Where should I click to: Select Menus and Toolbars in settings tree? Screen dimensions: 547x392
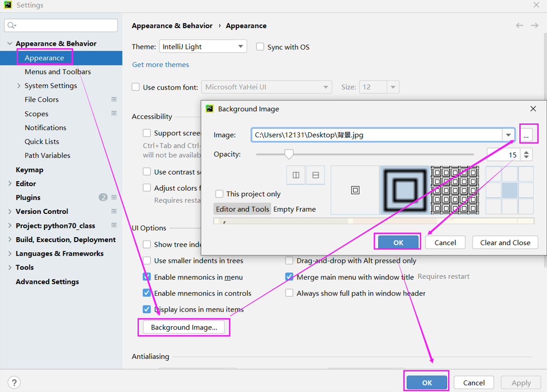[57, 71]
